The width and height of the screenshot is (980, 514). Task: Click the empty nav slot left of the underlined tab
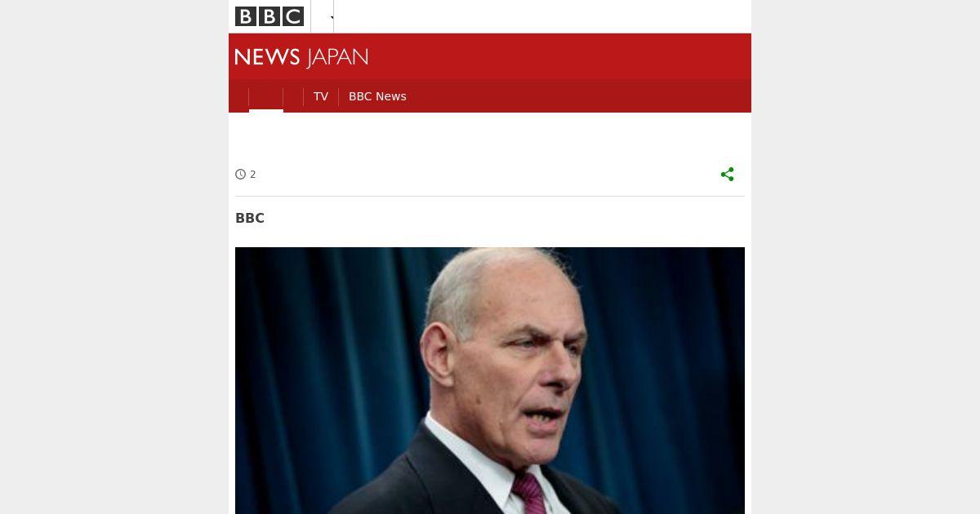point(238,96)
